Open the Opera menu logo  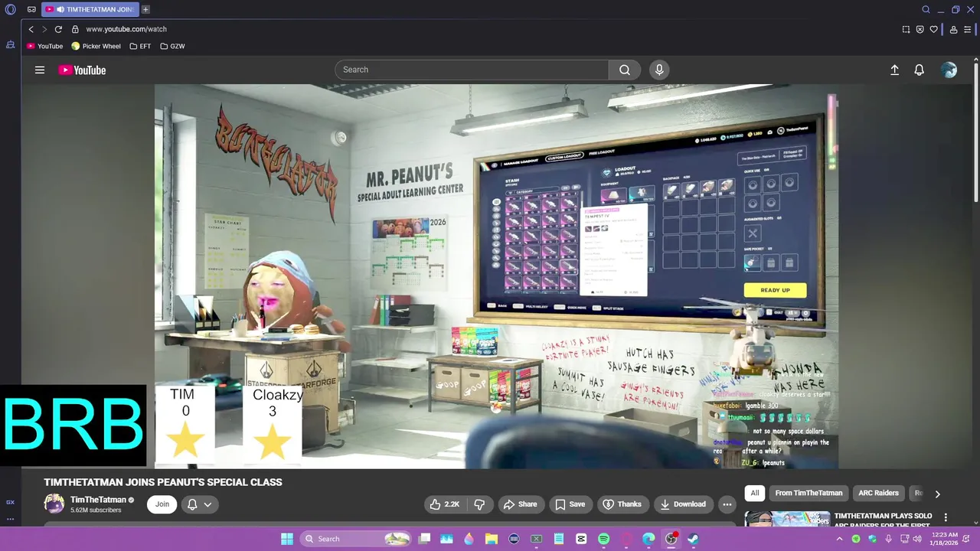(x=10, y=10)
